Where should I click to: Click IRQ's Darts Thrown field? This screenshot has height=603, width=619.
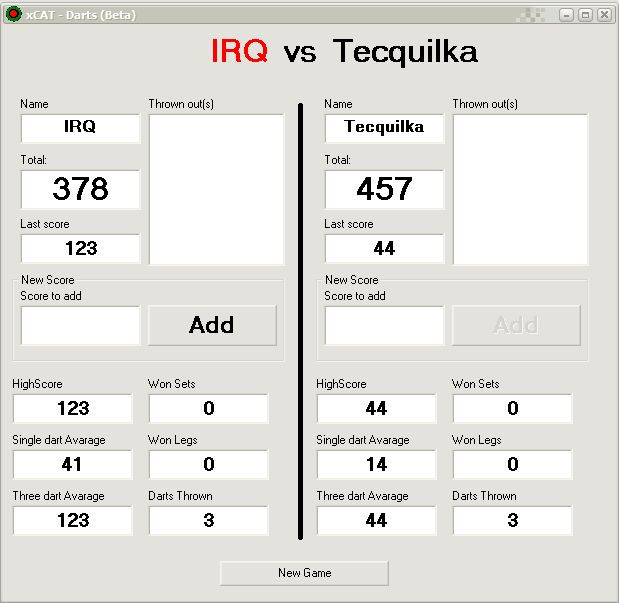[x=209, y=520]
